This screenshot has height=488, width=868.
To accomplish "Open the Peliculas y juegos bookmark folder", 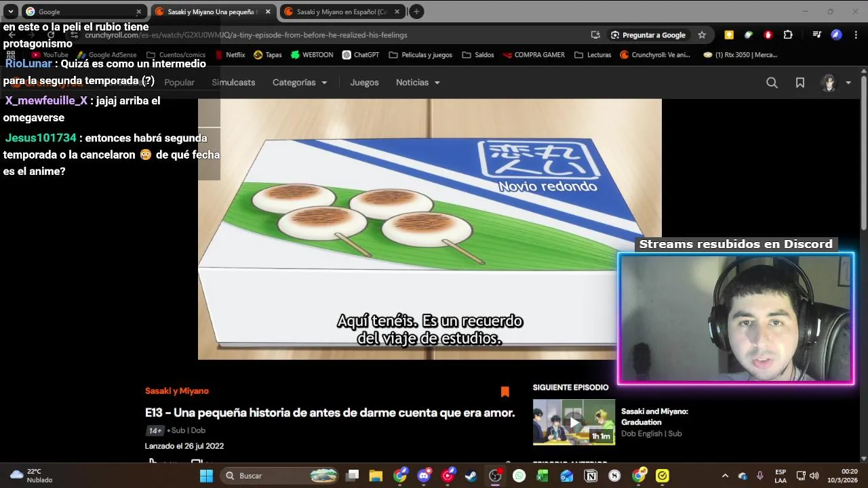I will [x=420, y=55].
